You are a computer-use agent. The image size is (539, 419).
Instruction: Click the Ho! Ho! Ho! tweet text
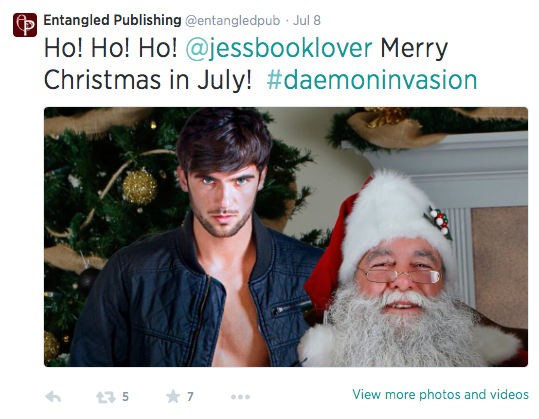click(111, 48)
